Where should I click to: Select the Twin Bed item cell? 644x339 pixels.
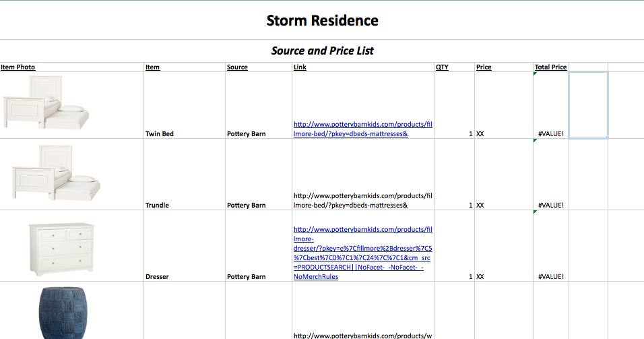point(185,105)
